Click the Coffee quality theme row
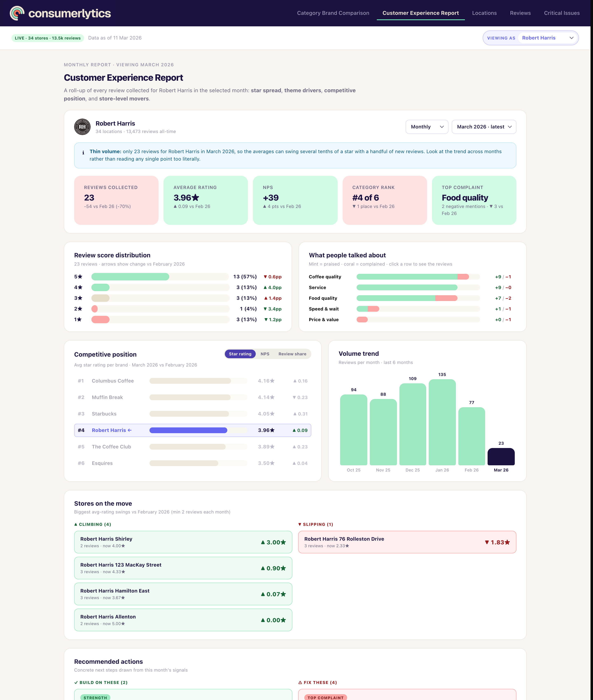 coord(412,276)
